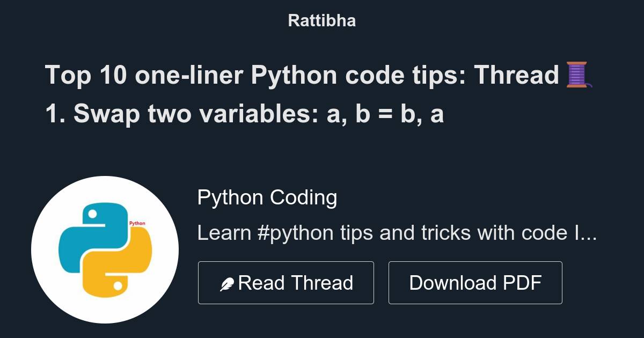Select the a, b = b, a code snippet
644x338 pixels.
385,114
